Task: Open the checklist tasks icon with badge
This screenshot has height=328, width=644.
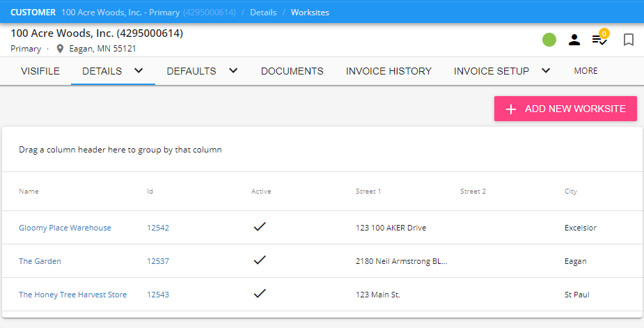Action: pos(599,40)
